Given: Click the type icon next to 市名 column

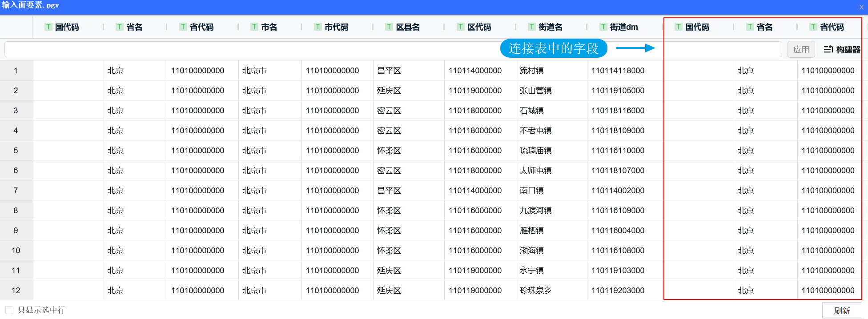Looking at the screenshot, I should point(254,27).
